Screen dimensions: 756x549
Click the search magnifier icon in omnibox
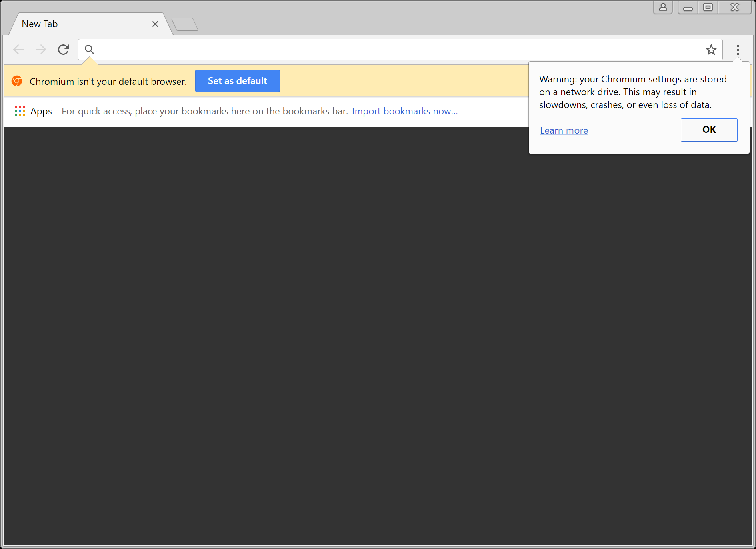(90, 50)
